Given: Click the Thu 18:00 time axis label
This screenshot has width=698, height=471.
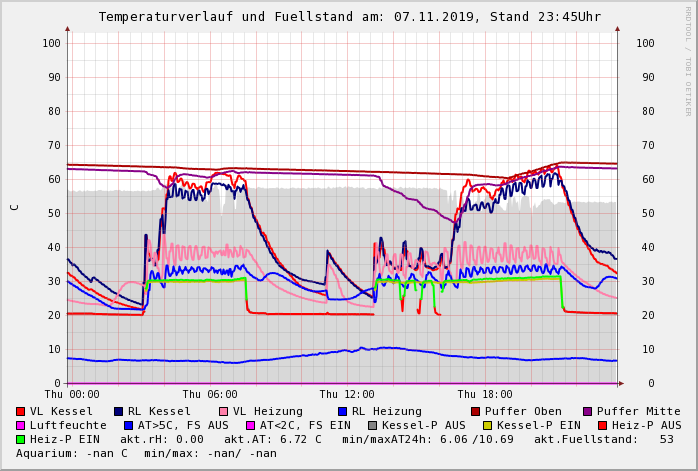Looking at the screenshot, I should [485, 395].
